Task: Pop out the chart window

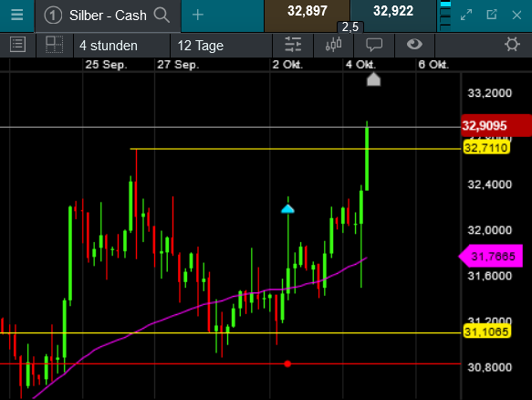Action: click(x=492, y=15)
